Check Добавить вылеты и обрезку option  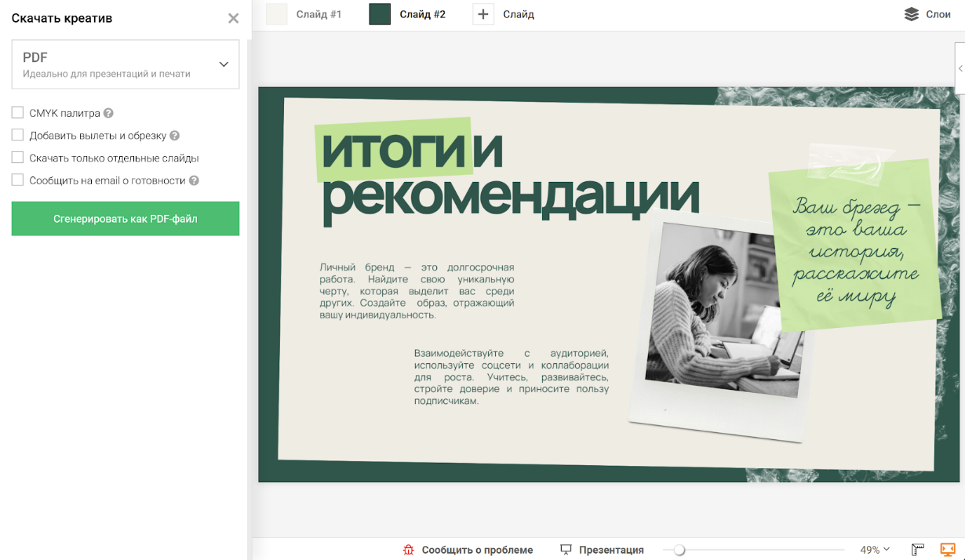pyautogui.click(x=17, y=135)
